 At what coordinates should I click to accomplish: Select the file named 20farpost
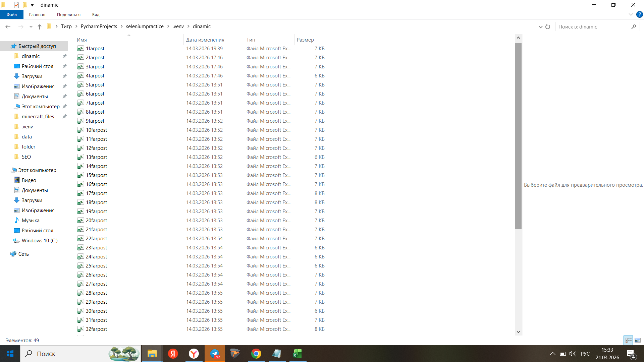pyautogui.click(x=96, y=221)
